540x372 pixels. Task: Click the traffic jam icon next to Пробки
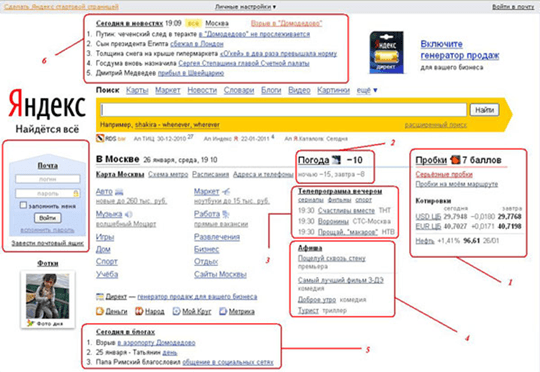click(x=455, y=159)
